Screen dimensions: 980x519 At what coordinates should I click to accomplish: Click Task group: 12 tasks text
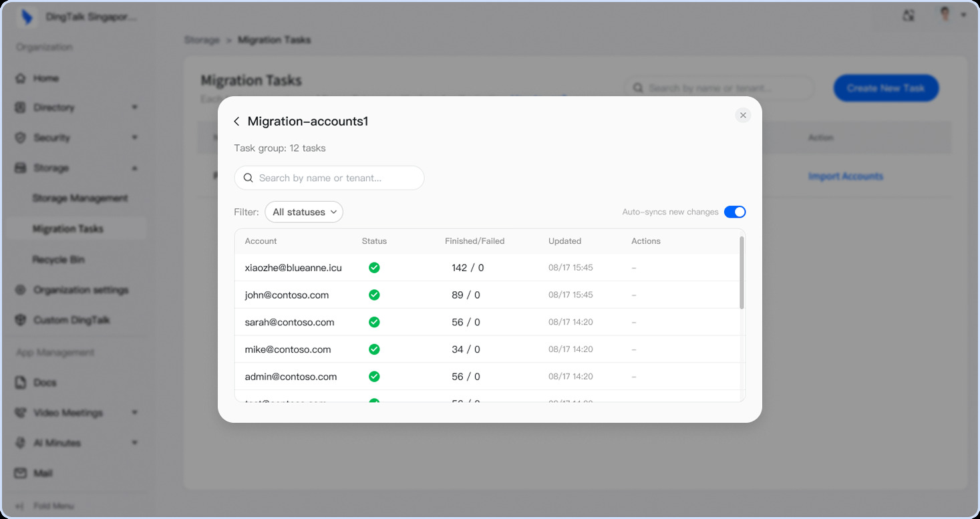[x=280, y=148]
